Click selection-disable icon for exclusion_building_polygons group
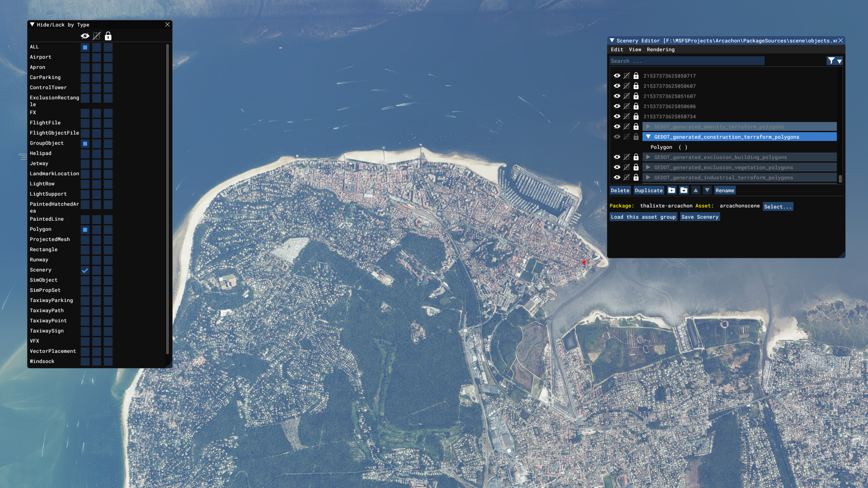 [x=627, y=157]
